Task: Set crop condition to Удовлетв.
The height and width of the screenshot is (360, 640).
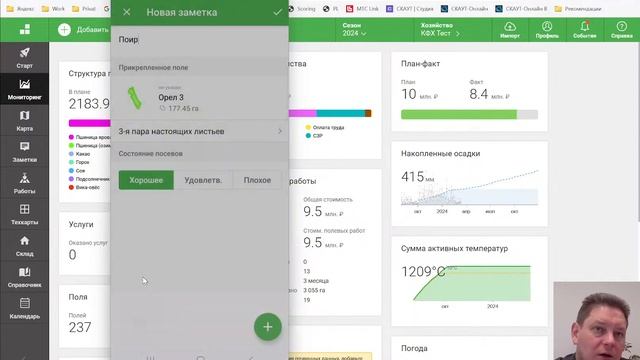Action: point(203,180)
